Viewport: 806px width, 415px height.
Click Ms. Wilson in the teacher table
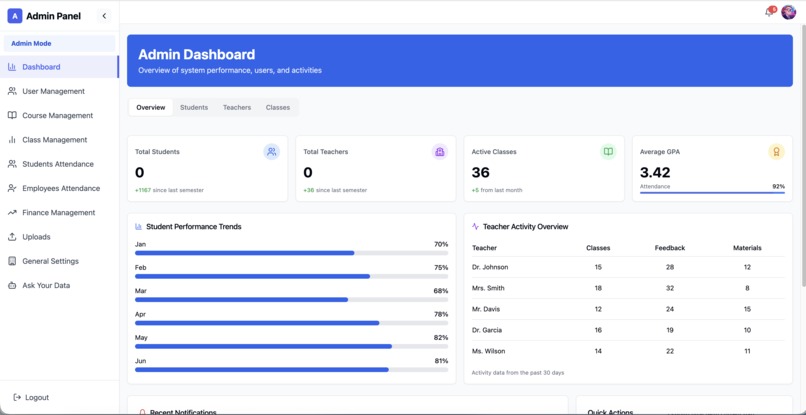(x=488, y=351)
